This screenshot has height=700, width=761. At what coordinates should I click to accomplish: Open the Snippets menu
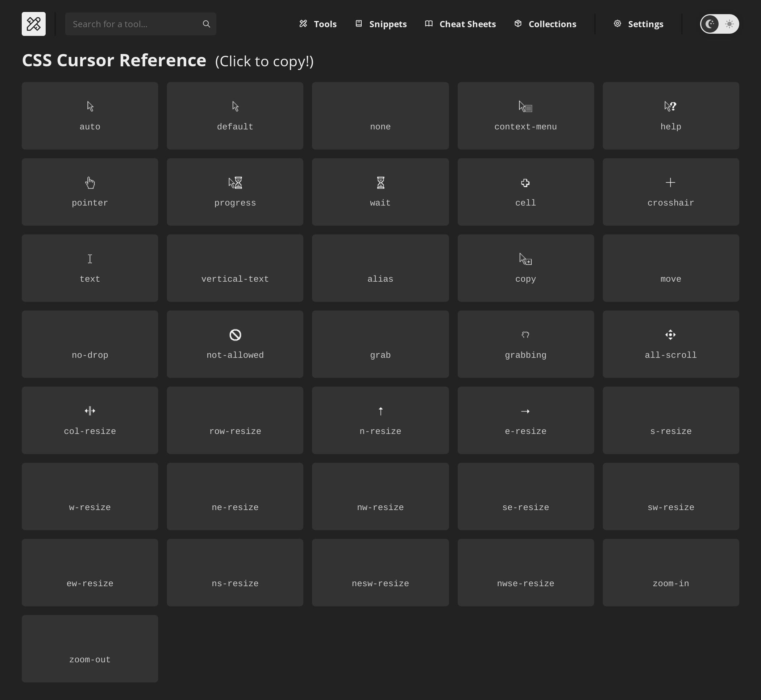click(381, 24)
